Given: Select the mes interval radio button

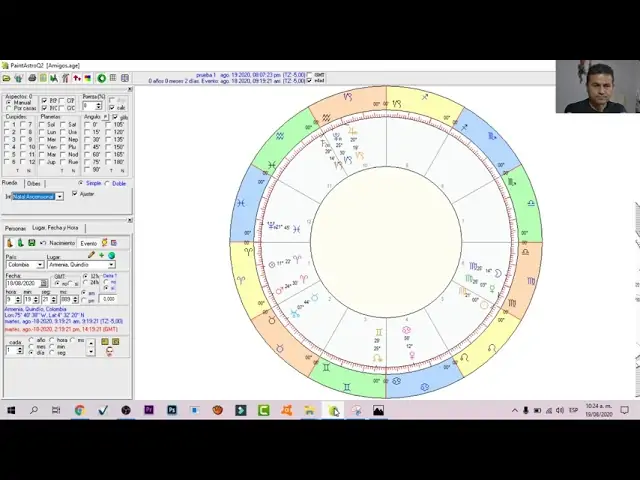Looking at the screenshot, I should tap(31, 347).
